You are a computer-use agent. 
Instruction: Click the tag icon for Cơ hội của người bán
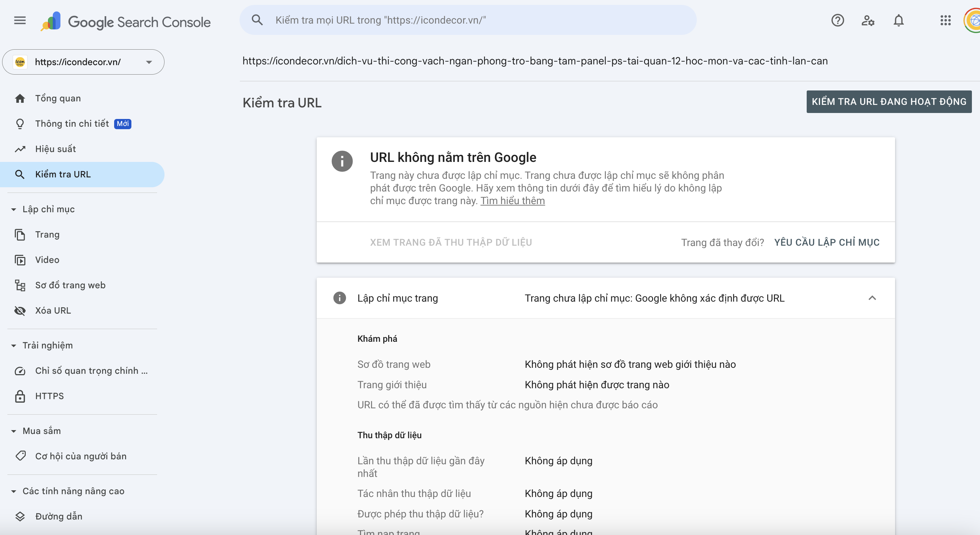[x=20, y=456]
